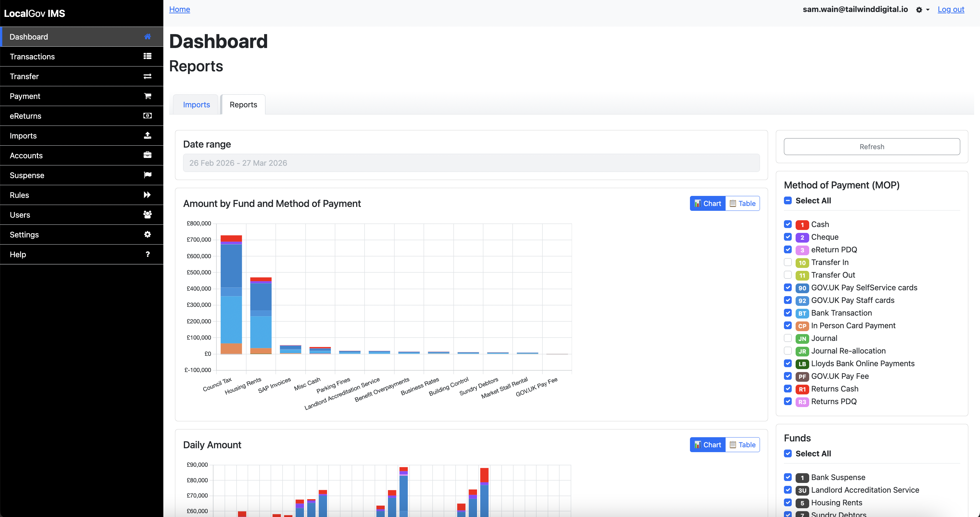This screenshot has height=517, width=980.
Task: Enable the Transfer In checkbox
Action: pos(787,262)
